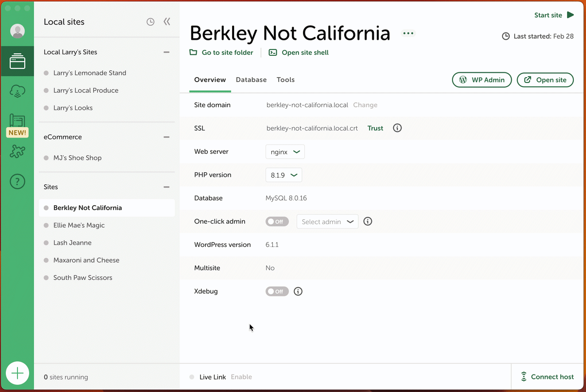Collapse the Local Larry's Sites group

(167, 52)
